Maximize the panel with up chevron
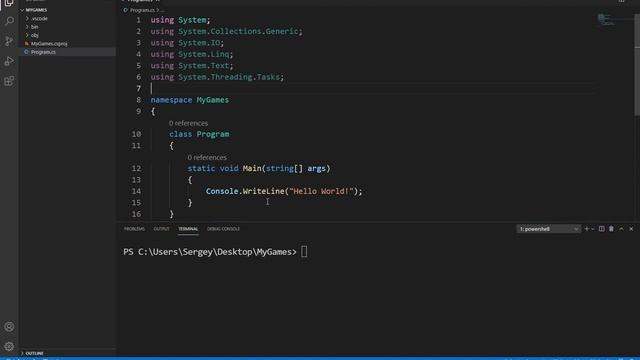Viewport: 640px width, 360px height. coord(621,229)
